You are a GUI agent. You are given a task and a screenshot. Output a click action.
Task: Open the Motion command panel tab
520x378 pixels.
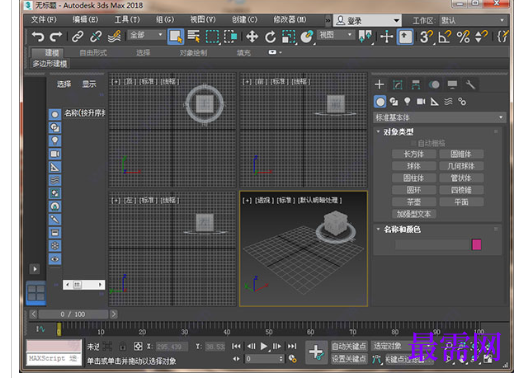tap(434, 85)
